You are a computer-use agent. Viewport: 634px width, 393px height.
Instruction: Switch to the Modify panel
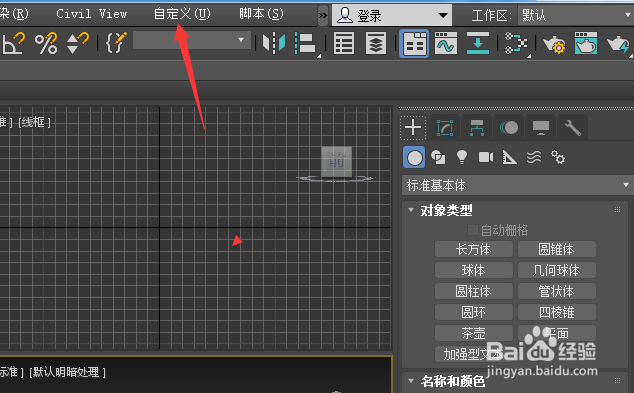(x=445, y=128)
